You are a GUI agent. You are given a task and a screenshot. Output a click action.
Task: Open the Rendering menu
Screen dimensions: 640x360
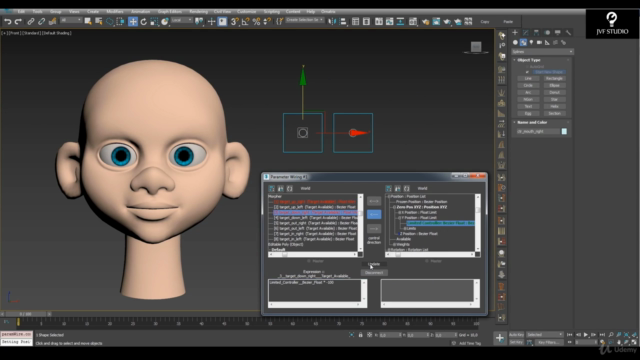[198, 11]
